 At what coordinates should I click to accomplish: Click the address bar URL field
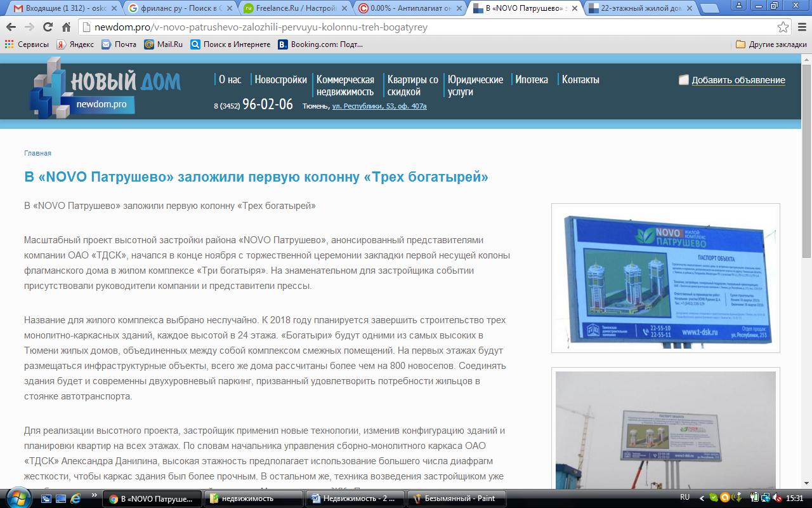431,27
